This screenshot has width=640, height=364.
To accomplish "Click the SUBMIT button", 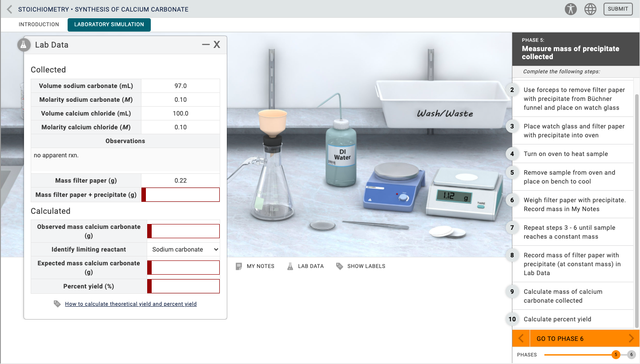I will [x=618, y=9].
